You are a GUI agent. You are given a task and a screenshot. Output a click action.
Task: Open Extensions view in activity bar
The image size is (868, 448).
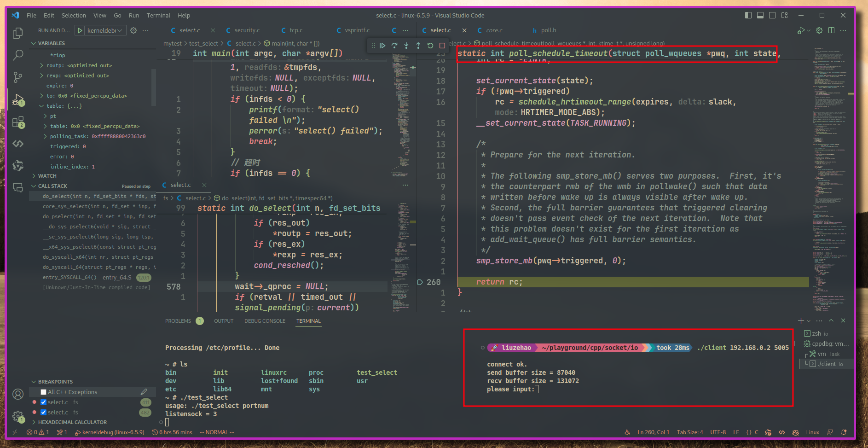click(18, 122)
